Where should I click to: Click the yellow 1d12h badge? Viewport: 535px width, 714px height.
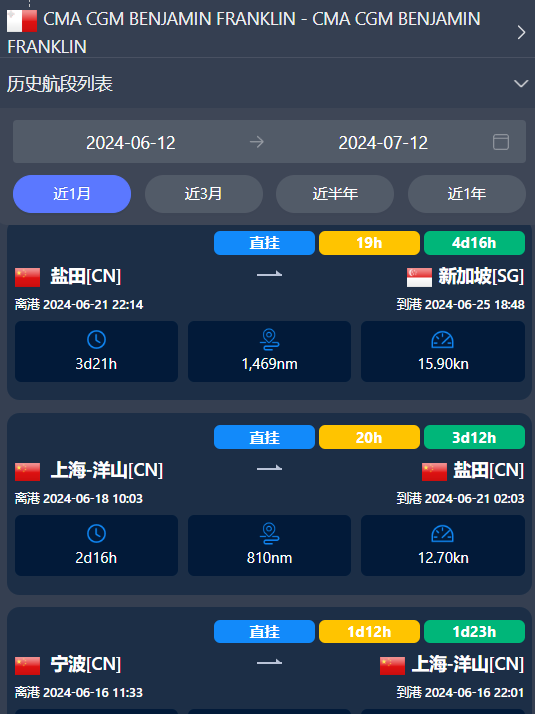[369, 632]
